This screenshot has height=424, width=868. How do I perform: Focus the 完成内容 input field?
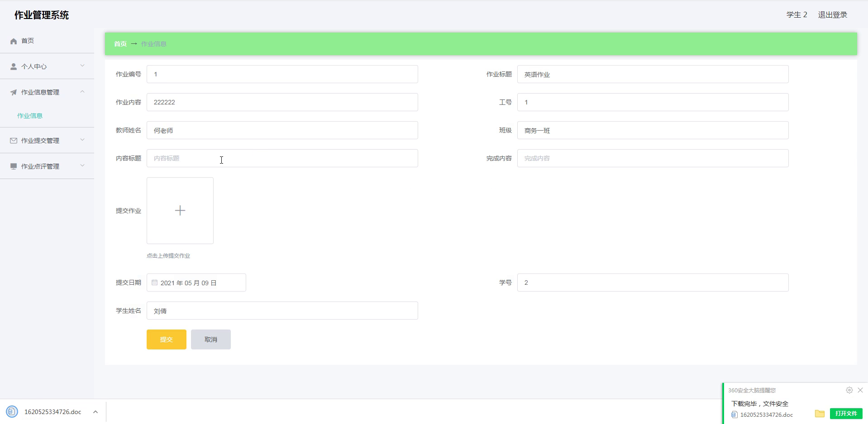point(653,158)
